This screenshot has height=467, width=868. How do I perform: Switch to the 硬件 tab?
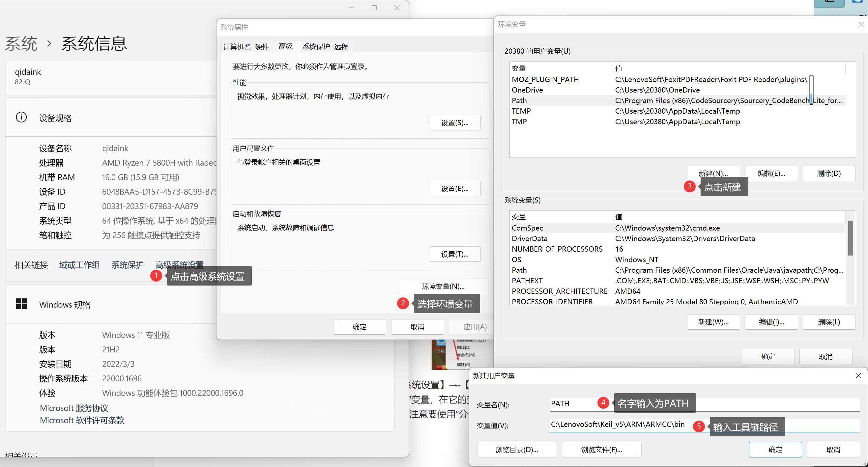(262, 46)
